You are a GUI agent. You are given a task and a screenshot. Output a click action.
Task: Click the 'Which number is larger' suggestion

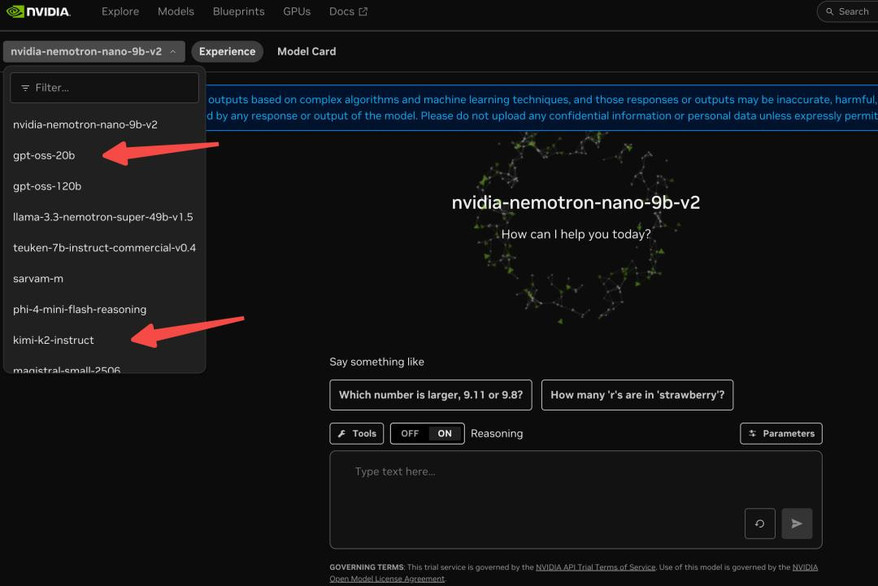(430, 395)
